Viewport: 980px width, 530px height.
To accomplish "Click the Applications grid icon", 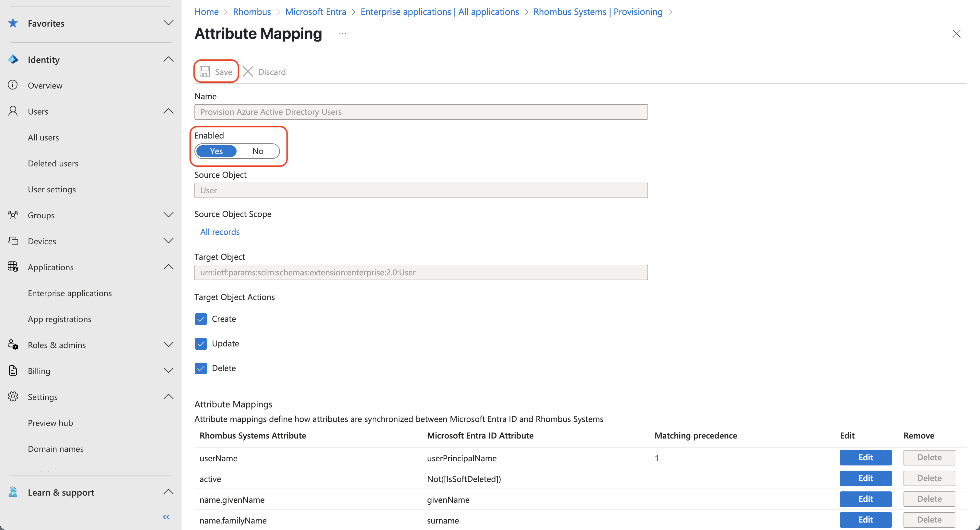I will click(x=13, y=267).
